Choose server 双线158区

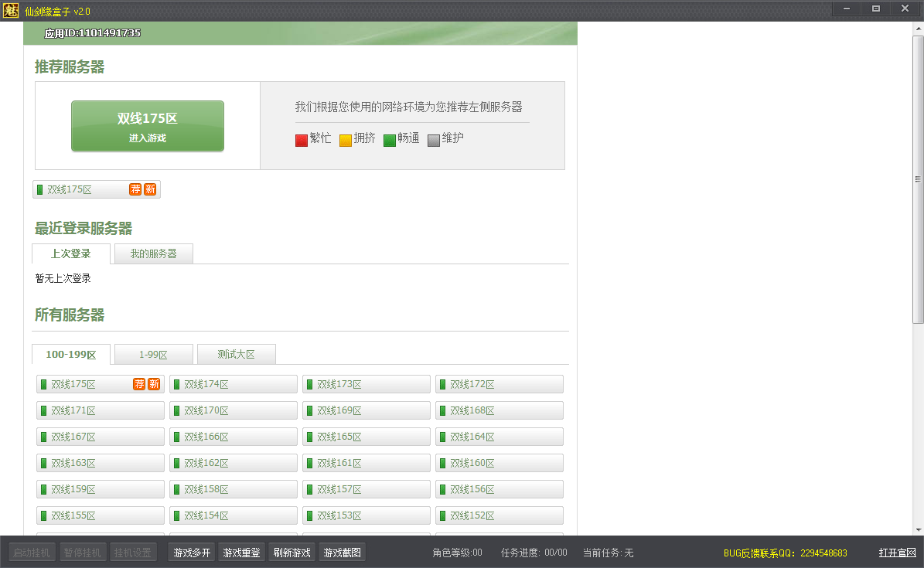coord(234,489)
